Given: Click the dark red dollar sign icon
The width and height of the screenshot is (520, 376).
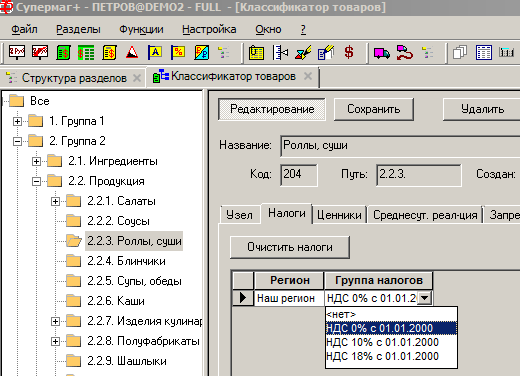Looking at the screenshot, I should coord(349,53).
